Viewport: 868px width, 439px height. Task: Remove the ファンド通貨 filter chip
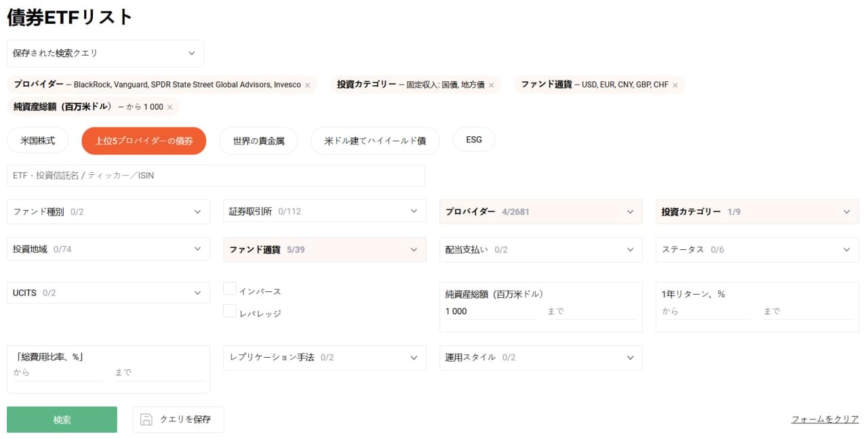(675, 85)
